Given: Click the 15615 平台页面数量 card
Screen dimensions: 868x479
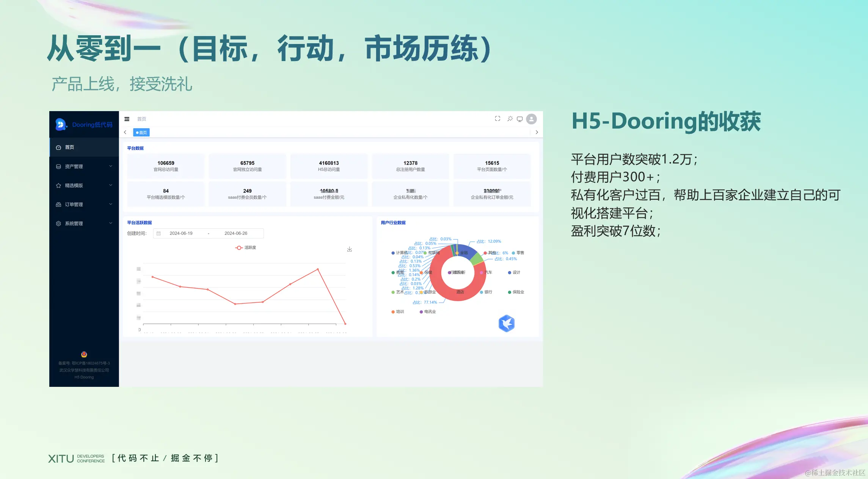Looking at the screenshot, I should 492,166.
